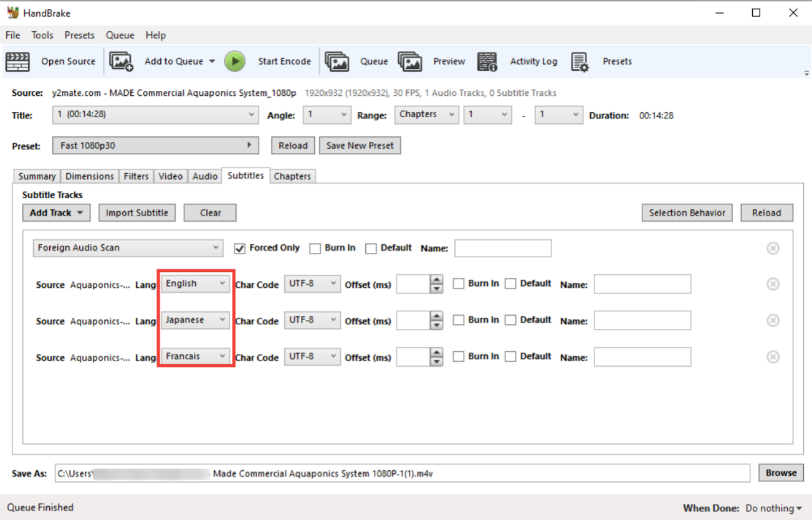Switch to the Filters tab

coord(136,176)
